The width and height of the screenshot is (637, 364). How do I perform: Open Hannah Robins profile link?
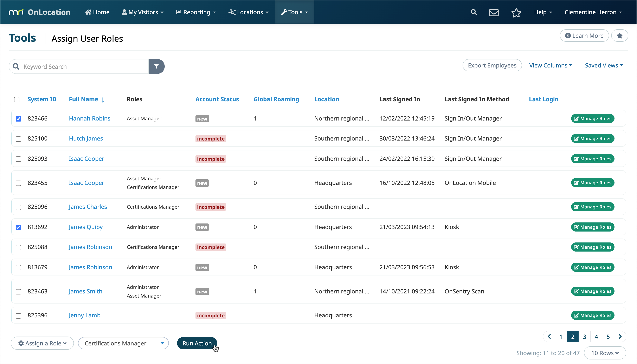[x=90, y=118]
